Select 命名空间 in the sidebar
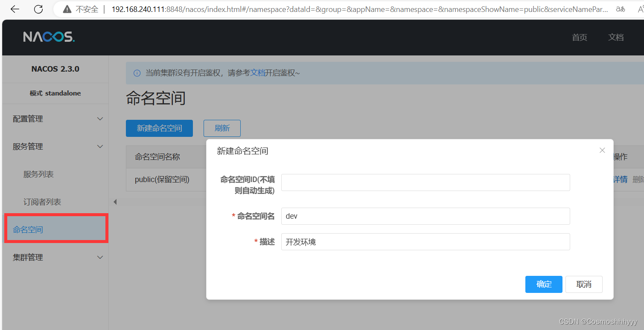644x330 pixels. tap(56, 229)
